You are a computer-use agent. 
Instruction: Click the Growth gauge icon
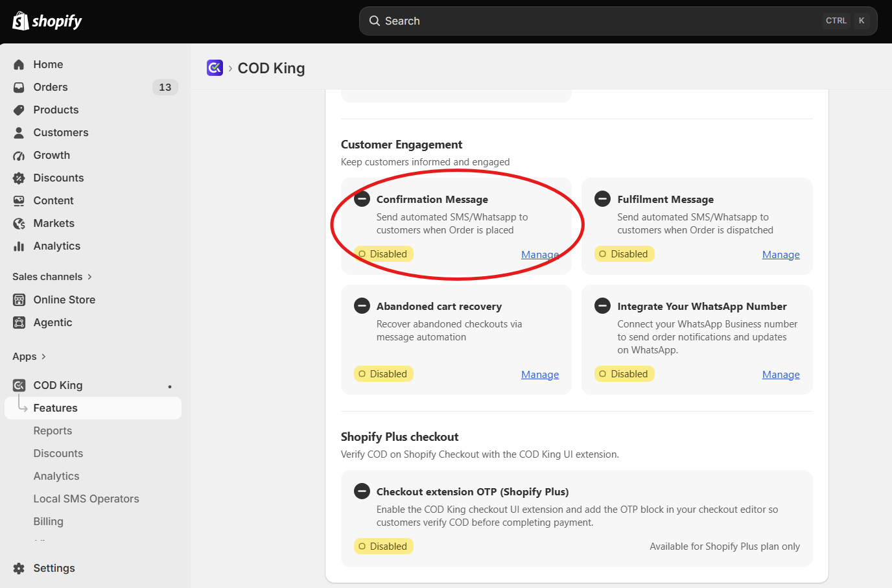tap(19, 155)
